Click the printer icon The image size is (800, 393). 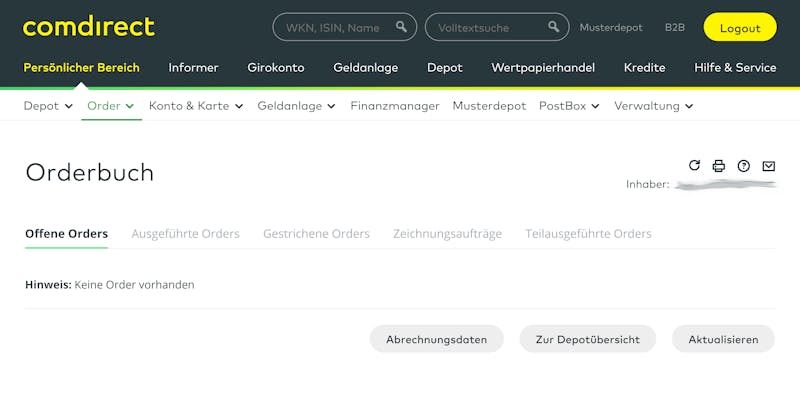coord(719,166)
